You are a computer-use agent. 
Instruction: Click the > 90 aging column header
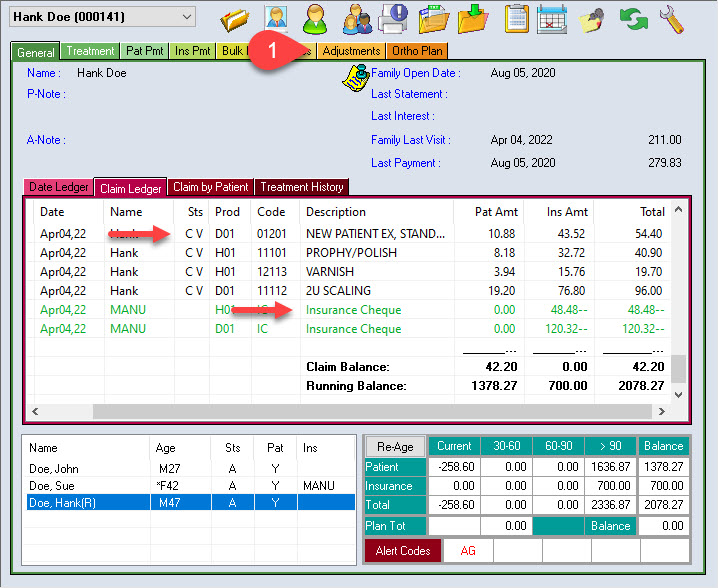pos(610,446)
